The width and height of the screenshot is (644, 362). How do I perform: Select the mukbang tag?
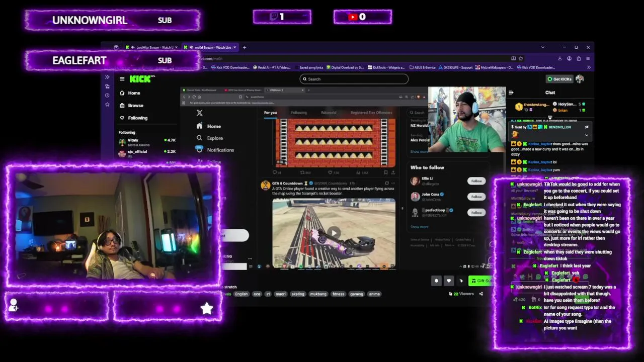[x=318, y=294]
